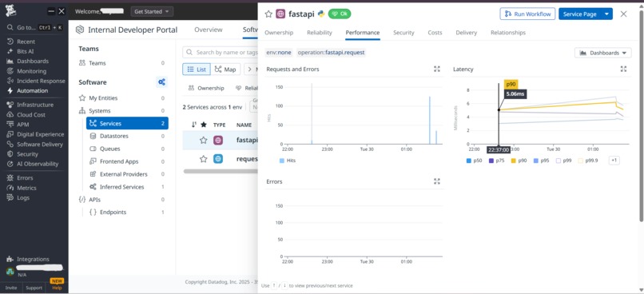The height and width of the screenshot is (294, 644).
Task: Switch to the Security tab in panel
Action: [x=403, y=33]
